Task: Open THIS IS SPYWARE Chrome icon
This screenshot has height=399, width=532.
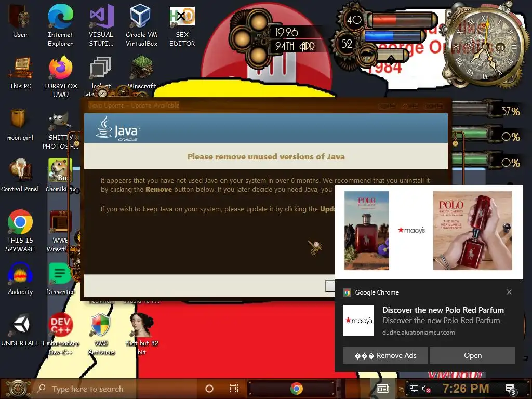Action: [20, 231]
